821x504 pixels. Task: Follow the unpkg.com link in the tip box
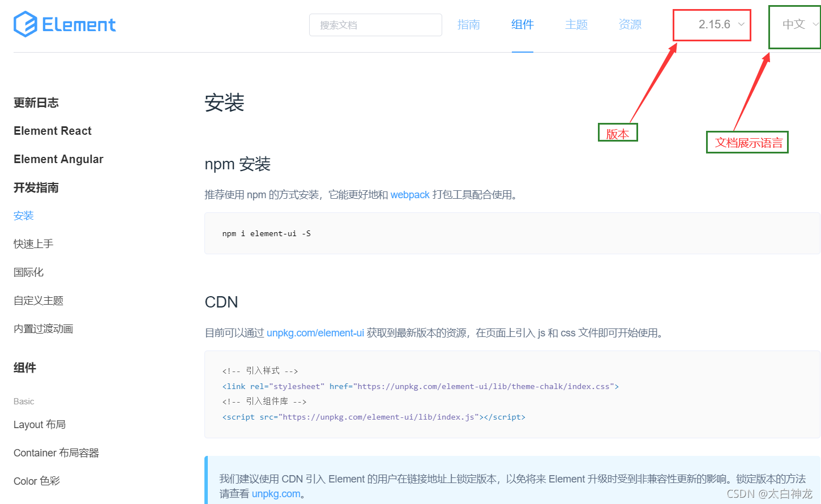tap(276, 494)
